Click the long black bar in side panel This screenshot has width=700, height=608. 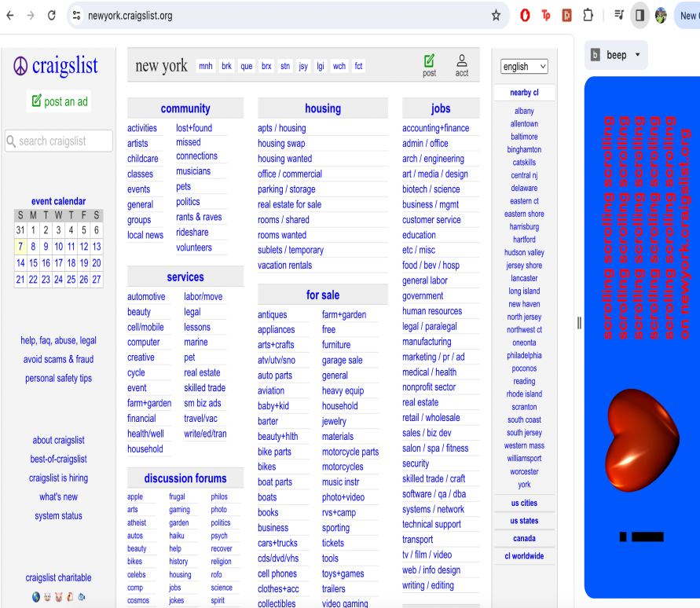(648, 537)
